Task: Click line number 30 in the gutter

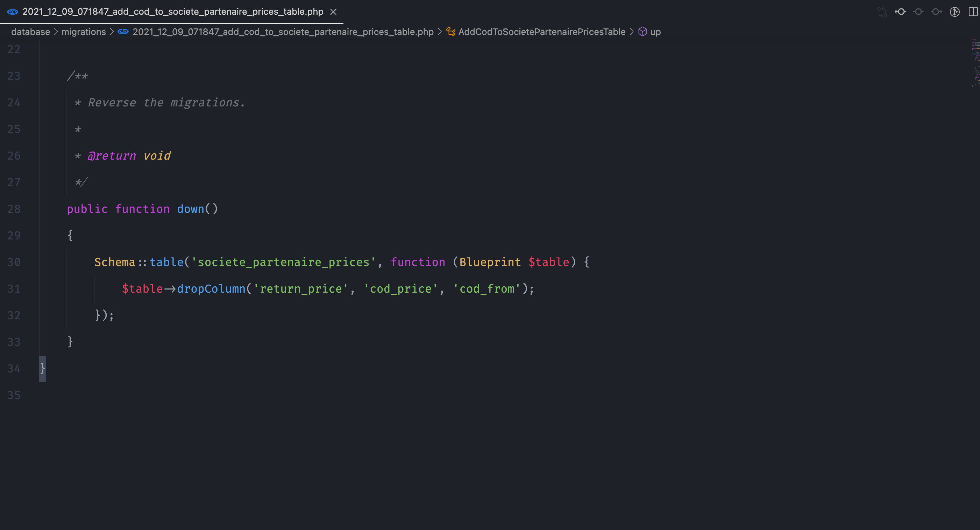Action: point(14,262)
